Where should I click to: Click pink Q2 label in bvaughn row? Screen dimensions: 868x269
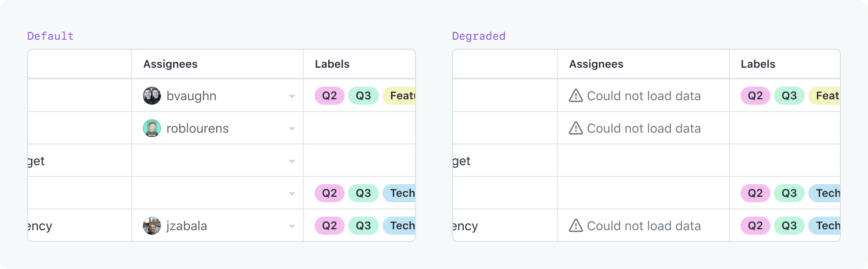pyautogui.click(x=329, y=96)
